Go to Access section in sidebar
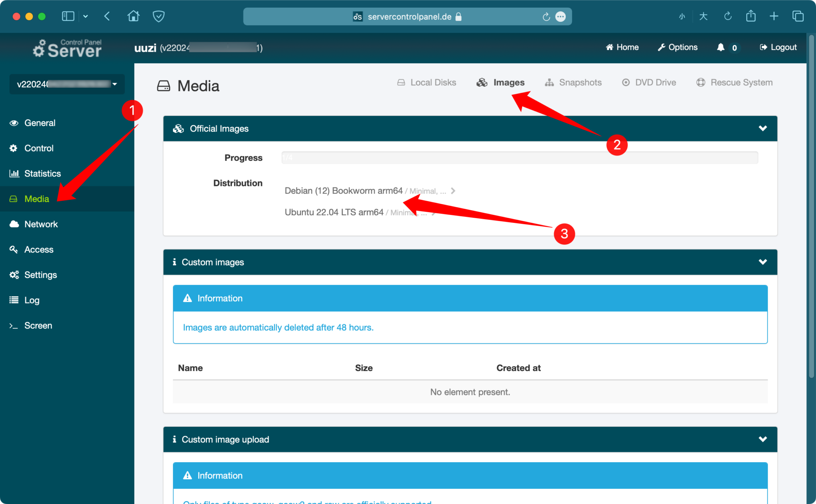816x504 pixels. click(39, 250)
